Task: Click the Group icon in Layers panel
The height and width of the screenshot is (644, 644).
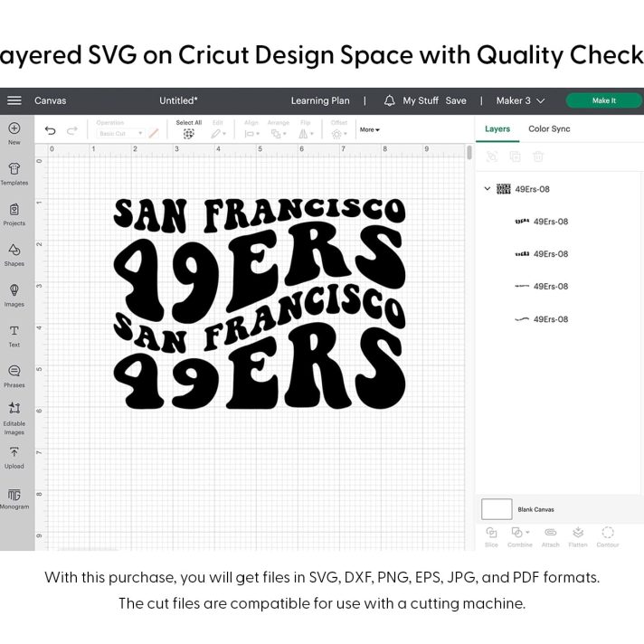Action: coord(492,156)
